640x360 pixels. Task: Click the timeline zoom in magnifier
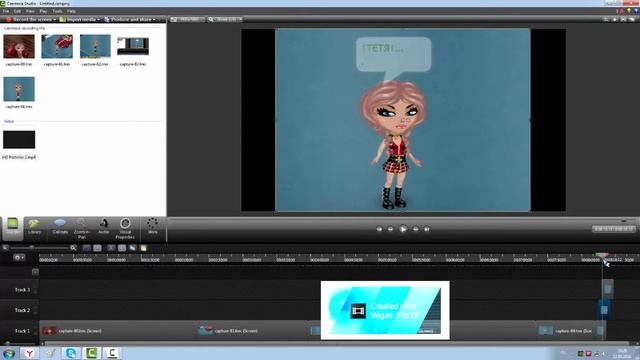coord(73,248)
